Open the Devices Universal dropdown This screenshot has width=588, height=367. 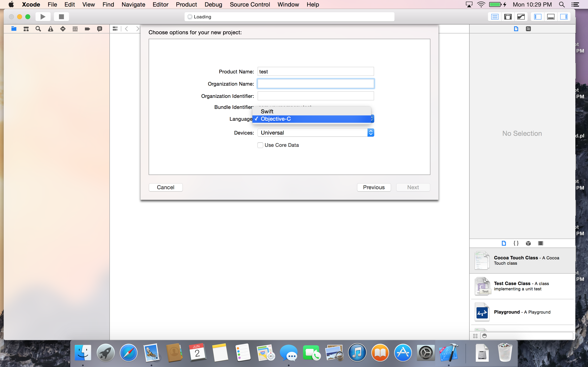pyautogui.click(x=316, y=133)
